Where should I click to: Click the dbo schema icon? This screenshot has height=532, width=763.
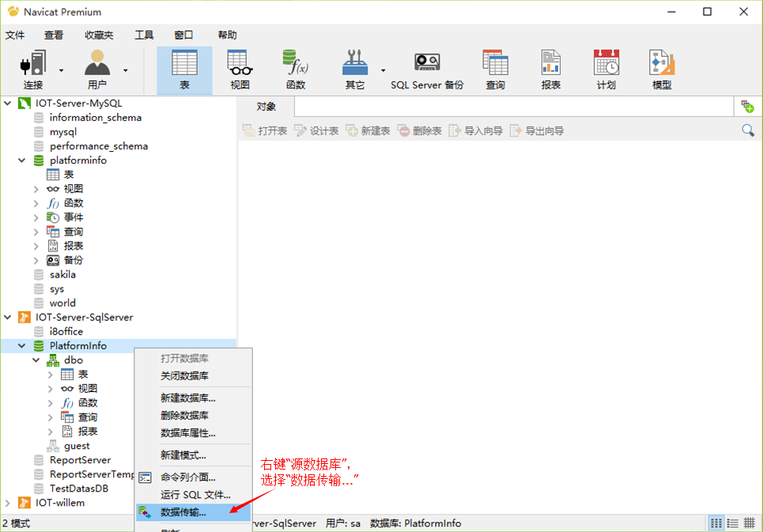tap(52, 360)
